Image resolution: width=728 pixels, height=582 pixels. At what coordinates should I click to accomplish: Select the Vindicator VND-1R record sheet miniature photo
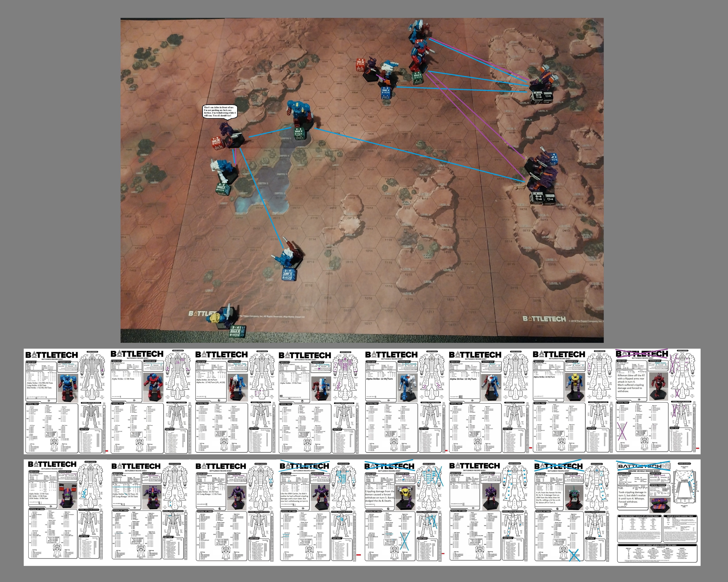pos(237,498)
